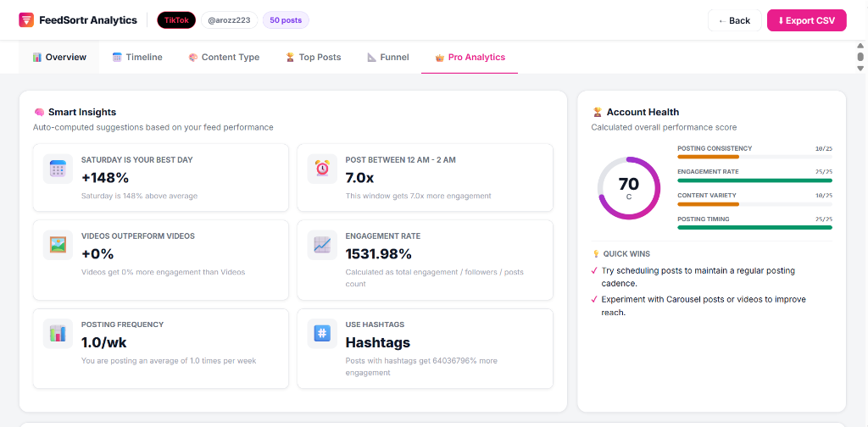This screenshot has height=427, width=868.
Task: Click the TikTok platform badge
Action: pyautogui.click(x=176, y=20)
